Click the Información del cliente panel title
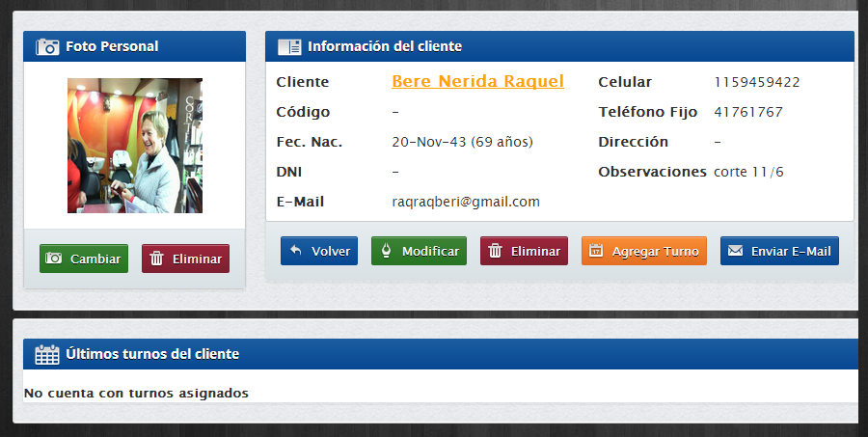 (x=384, y=46)
